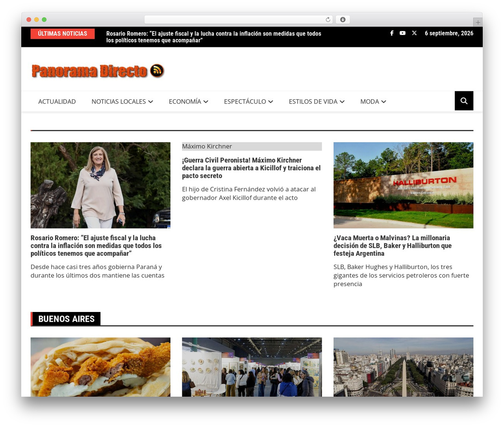Open the YouTube social icon

(402, 33)
